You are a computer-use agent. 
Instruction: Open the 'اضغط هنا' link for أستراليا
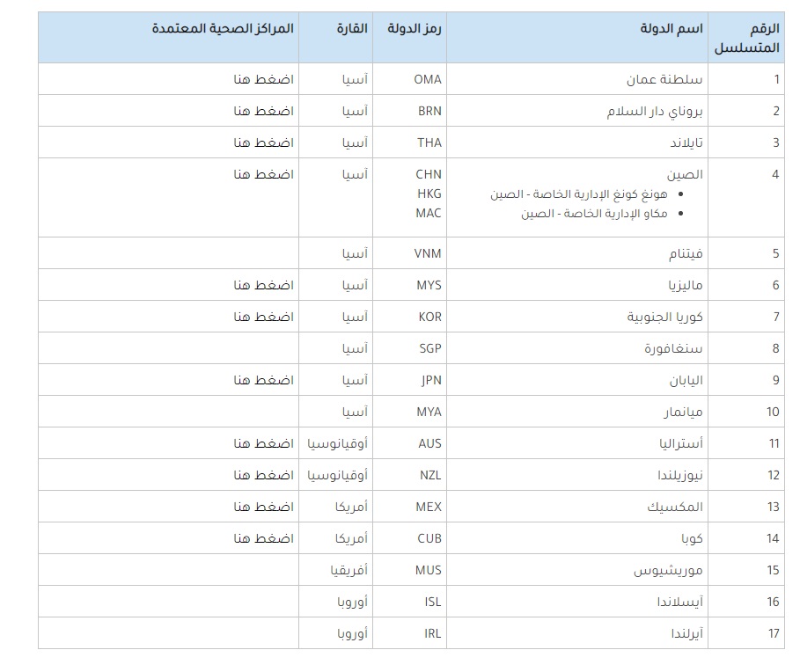tap(263, 443)
